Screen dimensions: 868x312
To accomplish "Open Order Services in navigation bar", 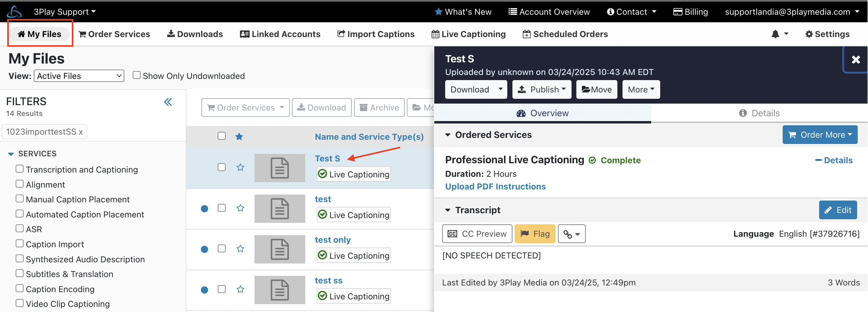I will click(x=114, y=34).
